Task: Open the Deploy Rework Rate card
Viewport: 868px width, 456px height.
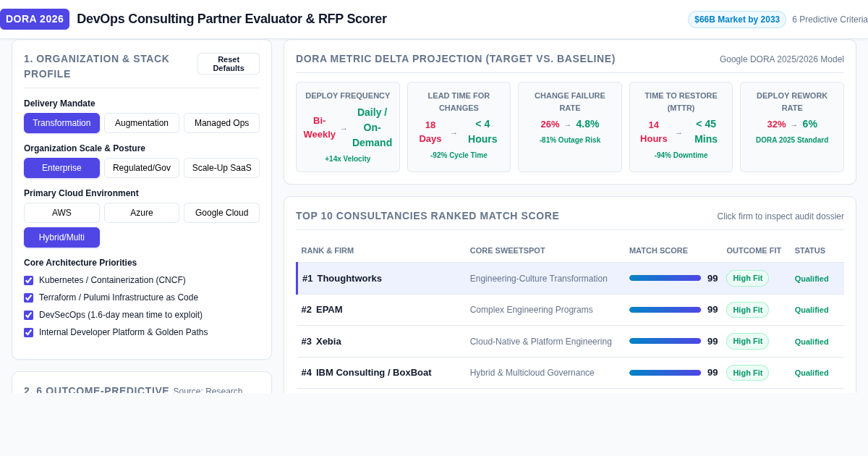Action: (792, 127)
